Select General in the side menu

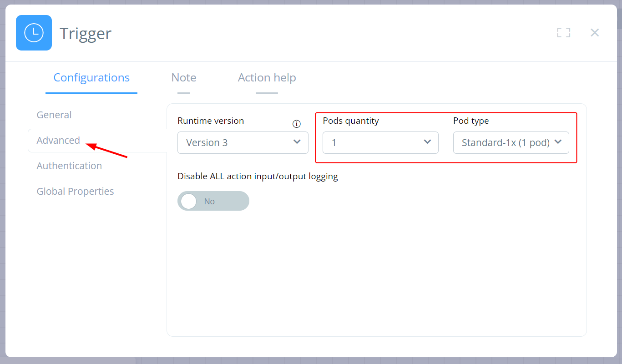click(54, 115)
